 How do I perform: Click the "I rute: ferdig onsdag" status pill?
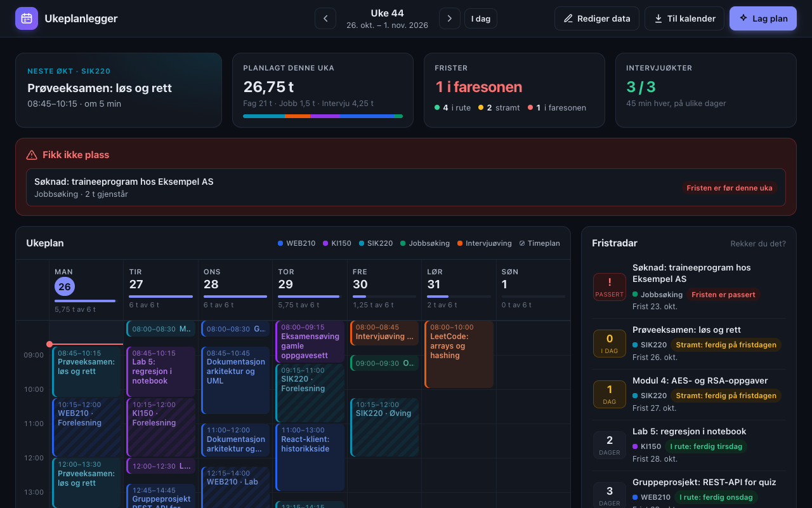click(x=716, y=497)
